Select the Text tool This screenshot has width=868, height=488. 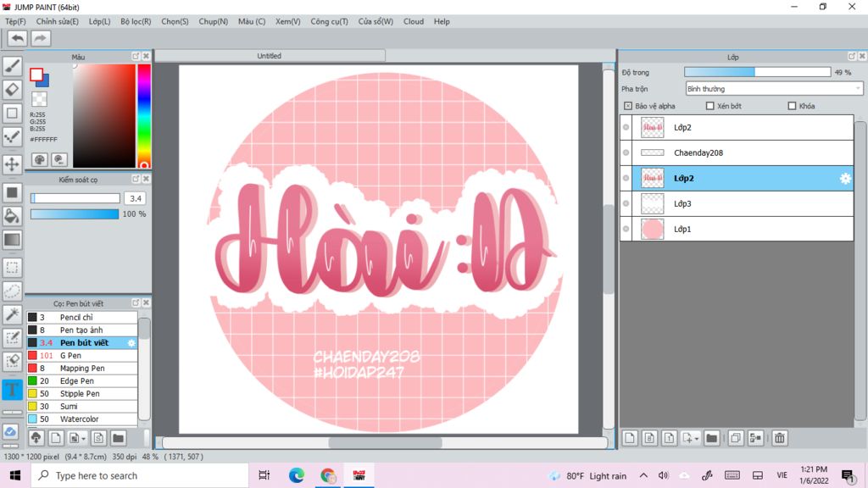pos(12,390)
